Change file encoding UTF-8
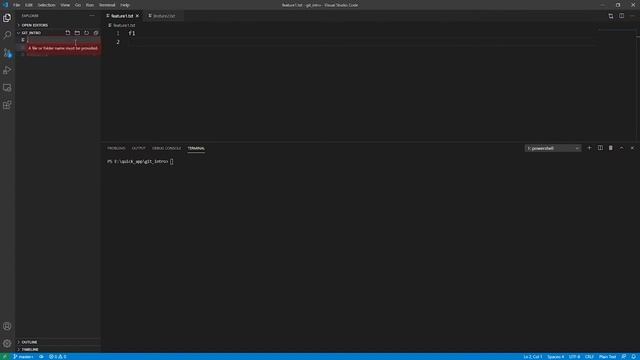 [574, 357]
